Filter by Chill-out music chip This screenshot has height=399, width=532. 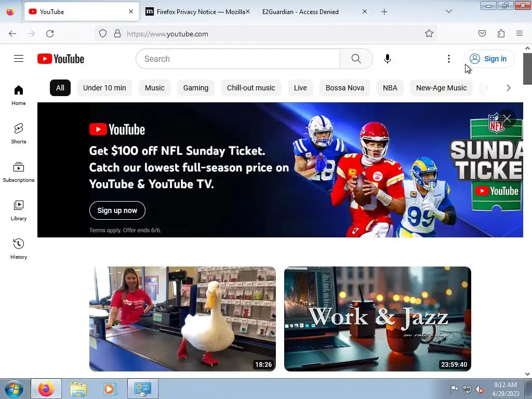click(x=251, y=88)
